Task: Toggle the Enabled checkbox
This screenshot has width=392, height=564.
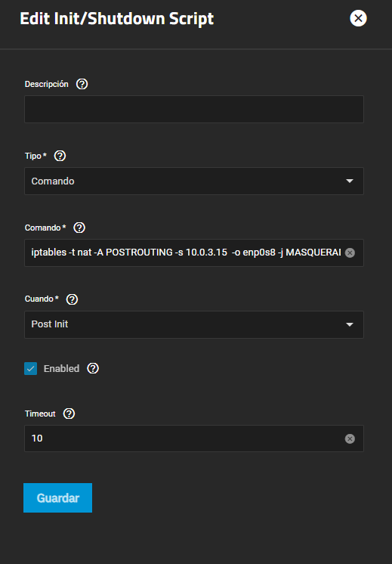Action: tap(30, 369)
